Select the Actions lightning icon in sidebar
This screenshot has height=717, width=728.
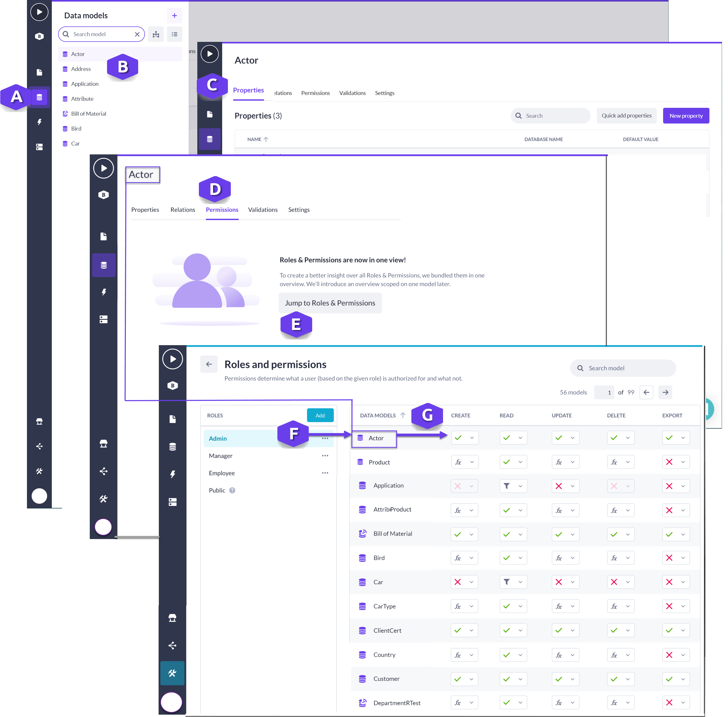click(x=40, y=122)
